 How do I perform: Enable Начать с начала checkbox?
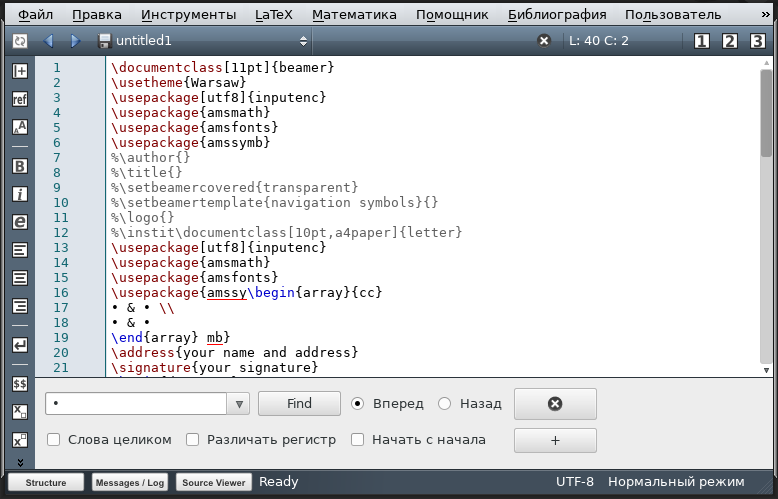point(357,439)
